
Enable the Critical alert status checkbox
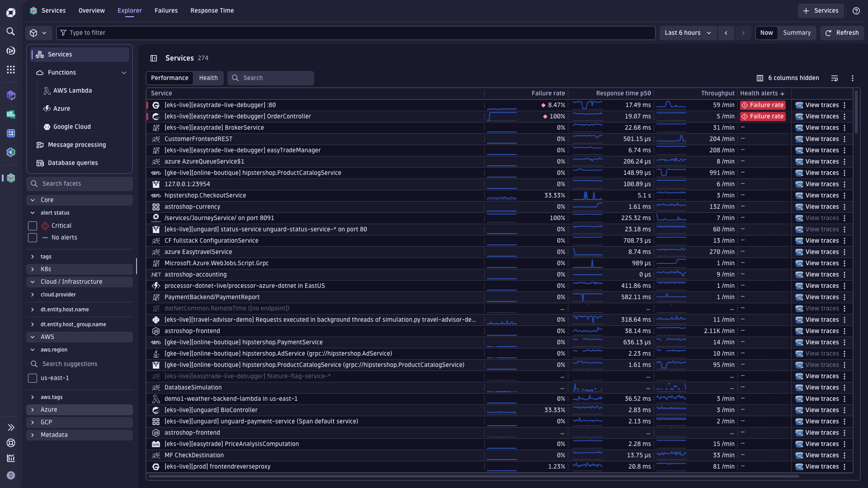coord(32,225)
